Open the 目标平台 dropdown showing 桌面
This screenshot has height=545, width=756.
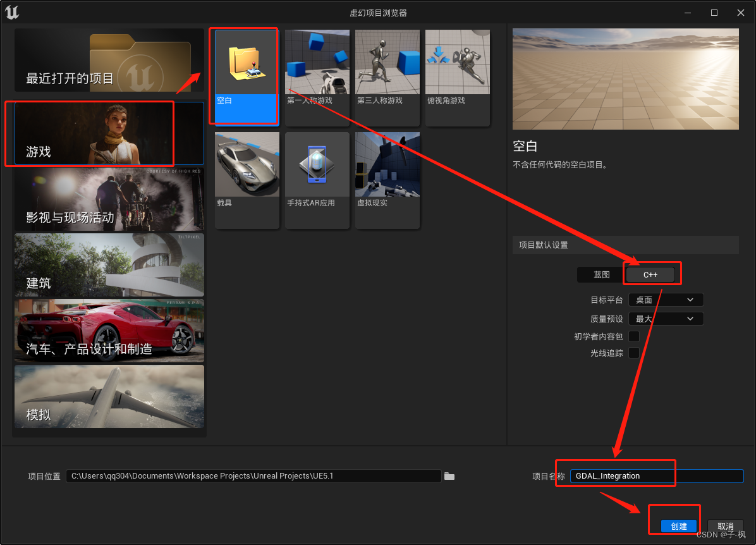[x=666, y=300]
